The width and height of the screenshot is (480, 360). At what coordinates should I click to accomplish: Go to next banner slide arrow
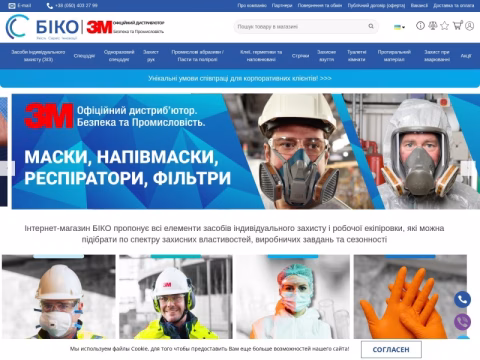[x=468, y=168]
